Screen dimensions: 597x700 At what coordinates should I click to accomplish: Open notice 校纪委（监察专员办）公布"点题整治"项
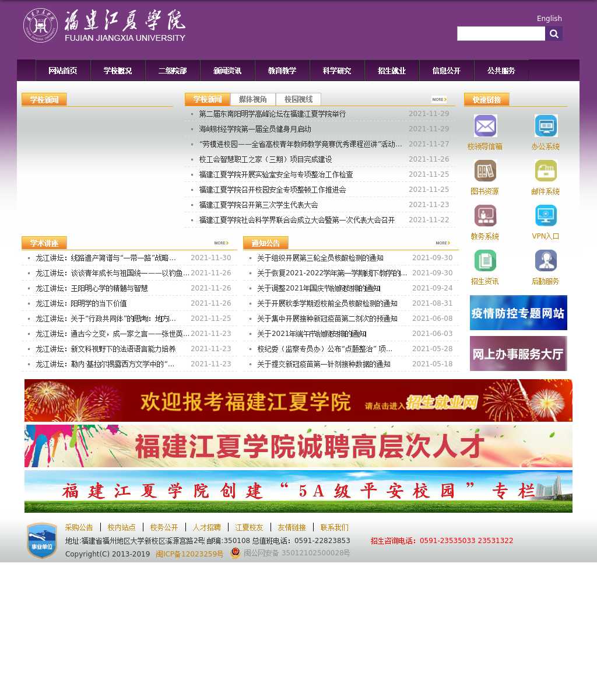point(325,349)
